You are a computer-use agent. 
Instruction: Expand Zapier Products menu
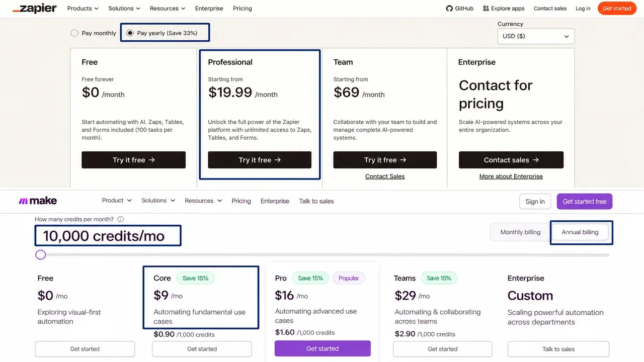[83, 9]
